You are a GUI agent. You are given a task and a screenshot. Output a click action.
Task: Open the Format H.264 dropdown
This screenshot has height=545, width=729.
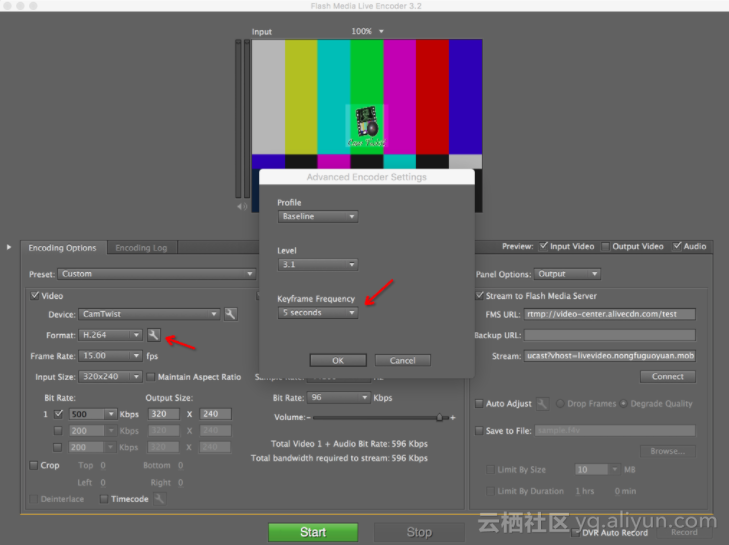(110, 335)
